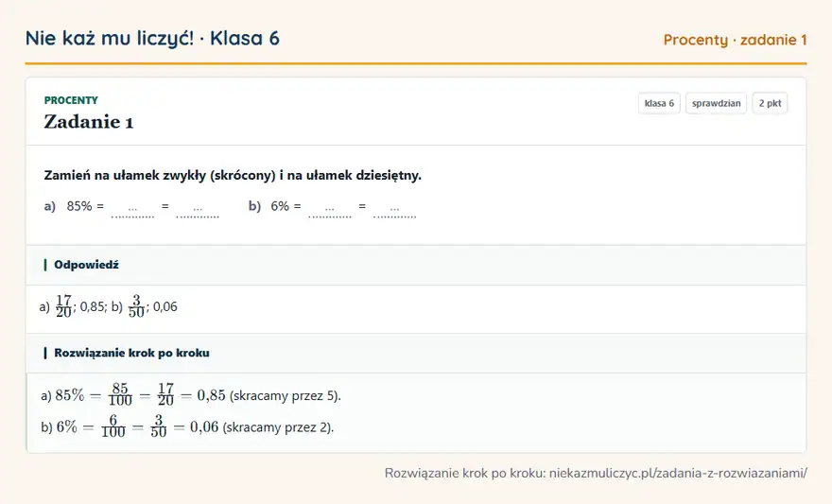Viewport: 832px width, 504px height.
Task: Click the second blank in part a)
Action: coord(198,208)
